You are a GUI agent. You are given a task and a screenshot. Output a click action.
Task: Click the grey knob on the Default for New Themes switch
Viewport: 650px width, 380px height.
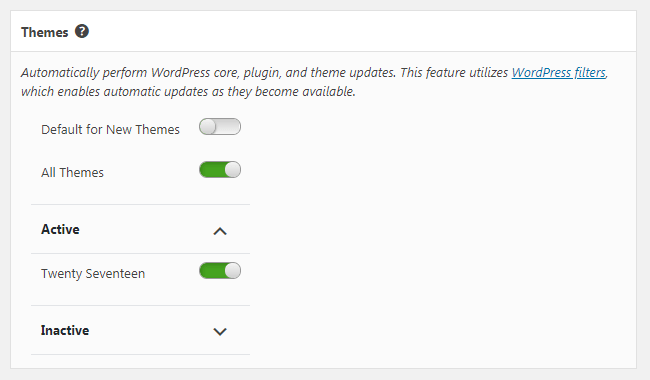pos(208,127)
